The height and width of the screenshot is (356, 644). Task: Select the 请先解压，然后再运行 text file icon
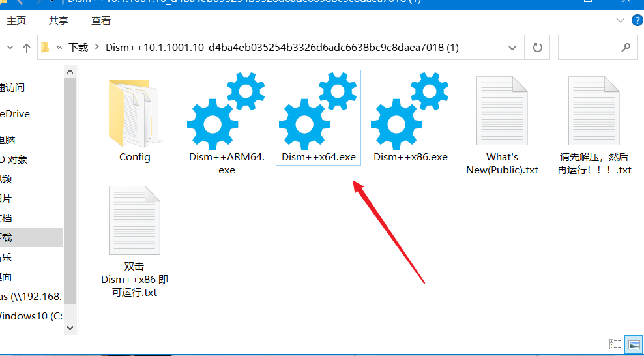[x=594, y=111]
